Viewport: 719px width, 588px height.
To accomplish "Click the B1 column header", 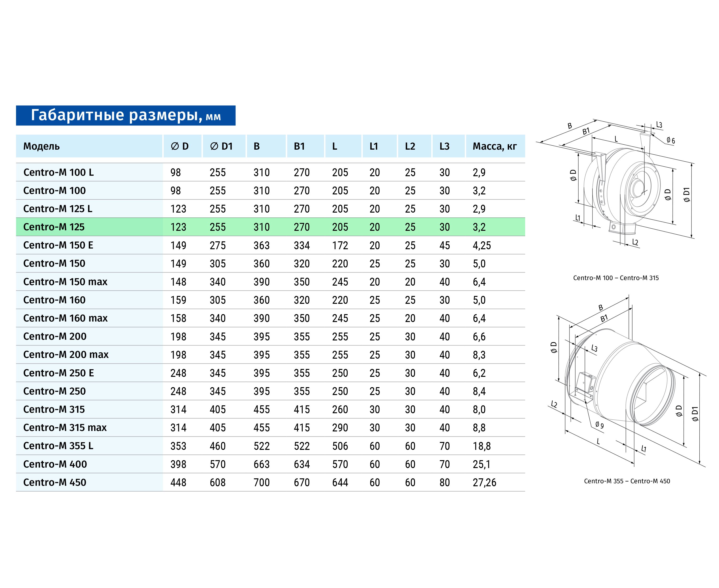I will [299, 146].
